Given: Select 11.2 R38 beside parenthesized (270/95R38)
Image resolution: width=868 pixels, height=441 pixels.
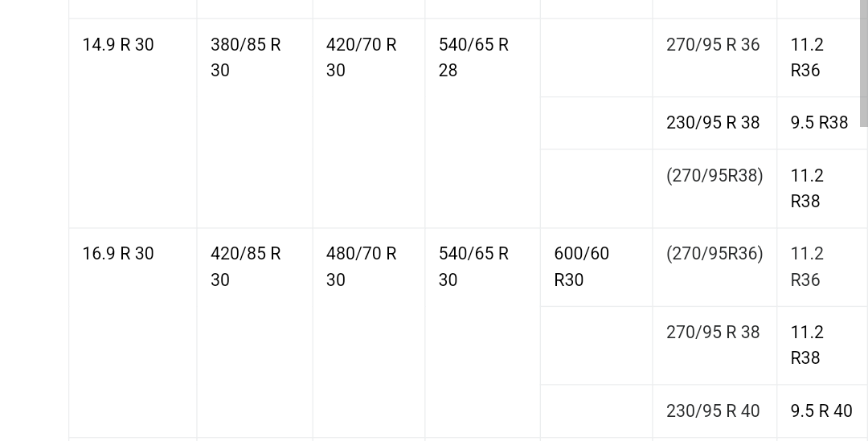Looking at the screenshot, I should tap(807, 188).
